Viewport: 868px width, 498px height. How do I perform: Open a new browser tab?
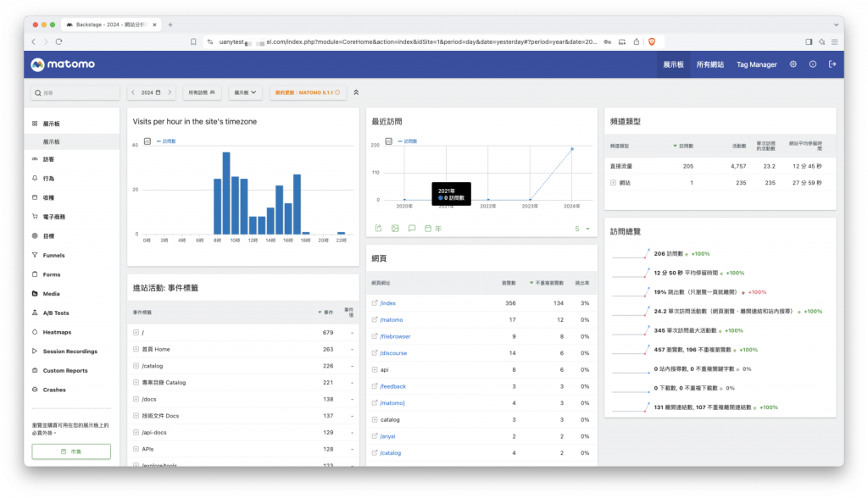tap(170, 25)
